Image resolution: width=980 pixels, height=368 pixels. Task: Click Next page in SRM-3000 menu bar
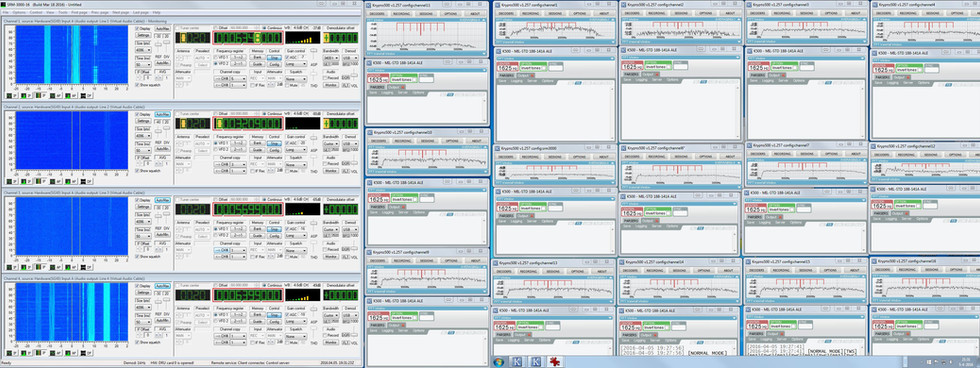click(x=120, y=12)
